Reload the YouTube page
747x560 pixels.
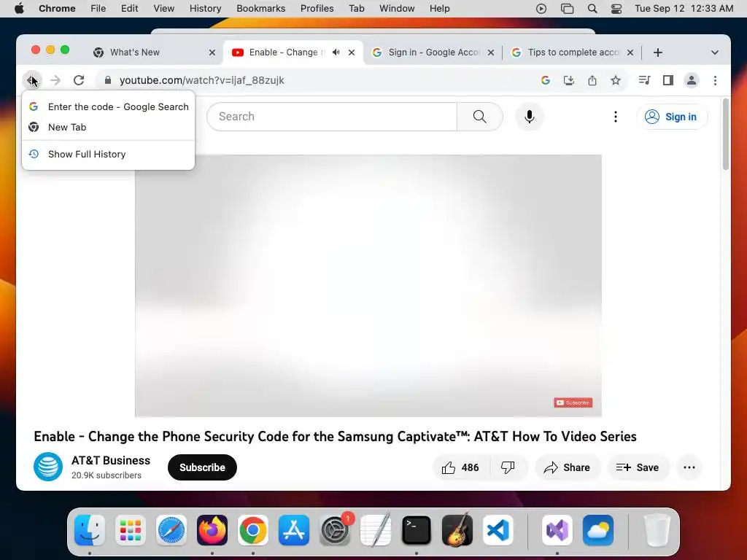[79, 80]
